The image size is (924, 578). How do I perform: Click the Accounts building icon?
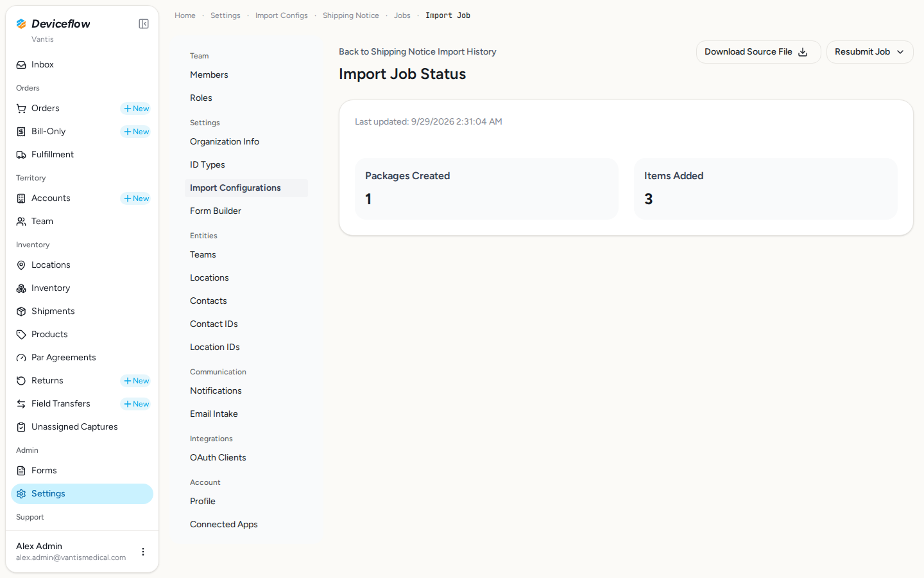pos(21,198)
